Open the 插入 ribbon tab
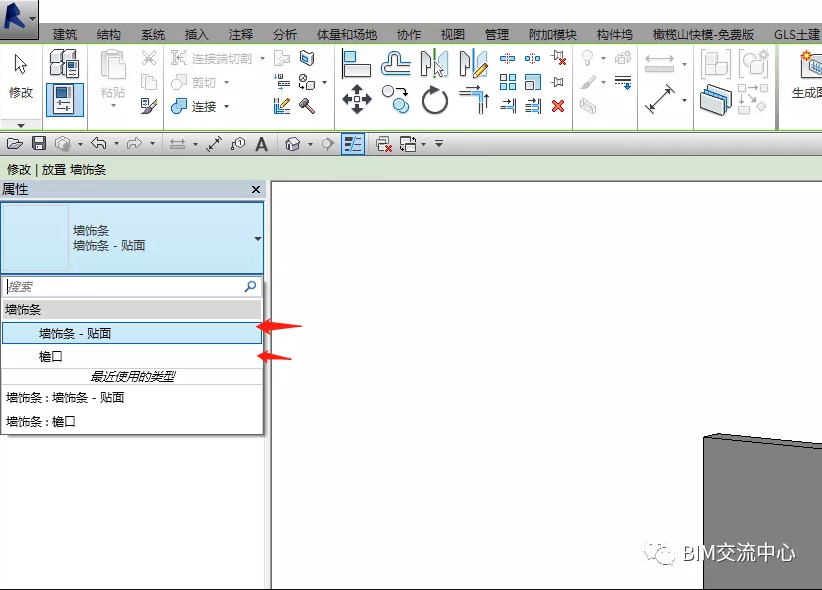Image resolution: width=822 pixels, height=590 pixels. (197, 35)
